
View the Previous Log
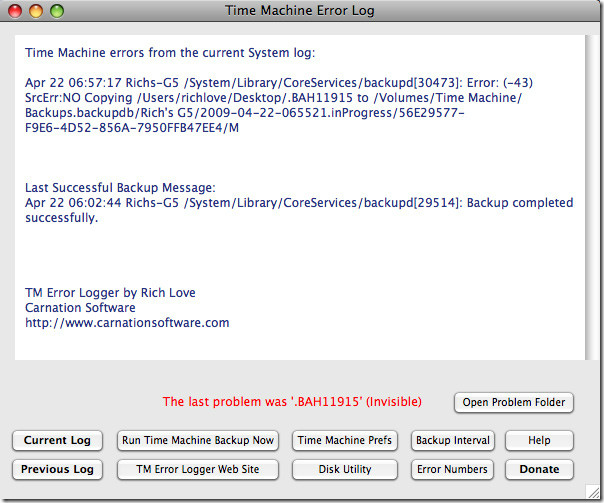coord(57,469)
